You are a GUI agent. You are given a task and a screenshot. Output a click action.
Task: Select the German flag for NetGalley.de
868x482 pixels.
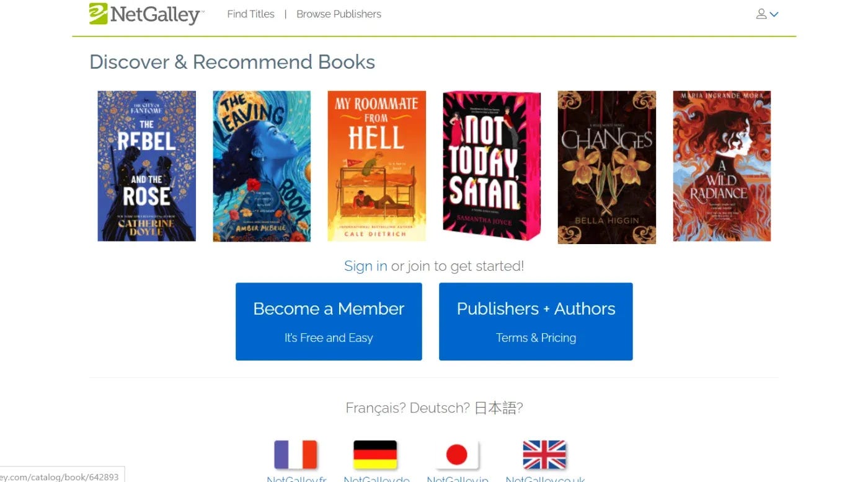[x=376, y=453]
